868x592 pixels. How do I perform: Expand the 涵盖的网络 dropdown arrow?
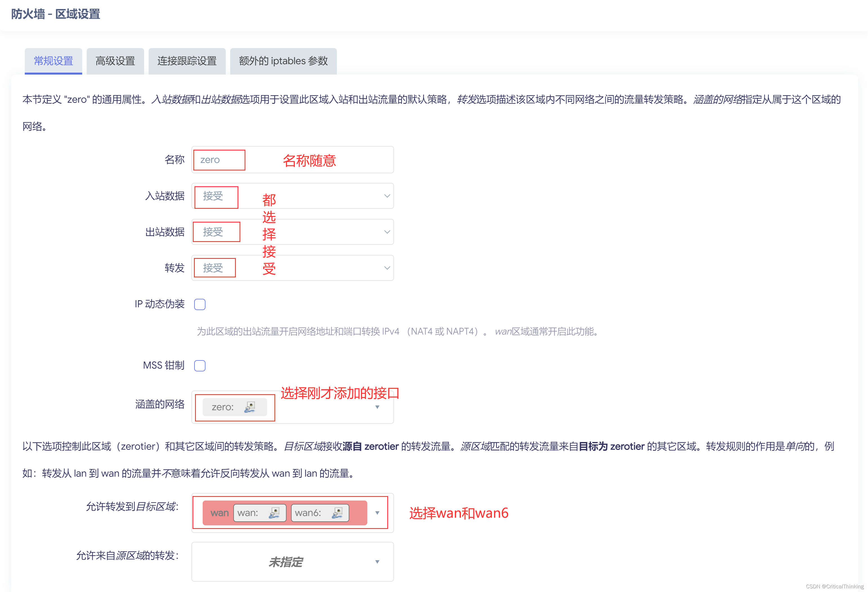pos(377,407)
